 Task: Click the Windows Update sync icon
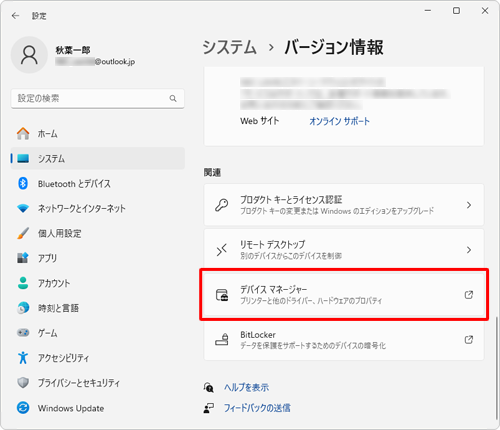pyautogui.click(x=23, y=408)
